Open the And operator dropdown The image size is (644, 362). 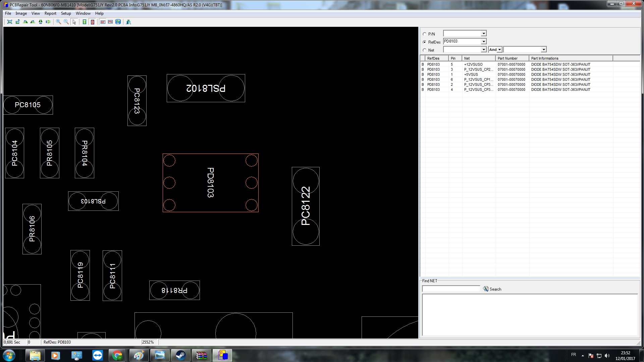[499, 50]
